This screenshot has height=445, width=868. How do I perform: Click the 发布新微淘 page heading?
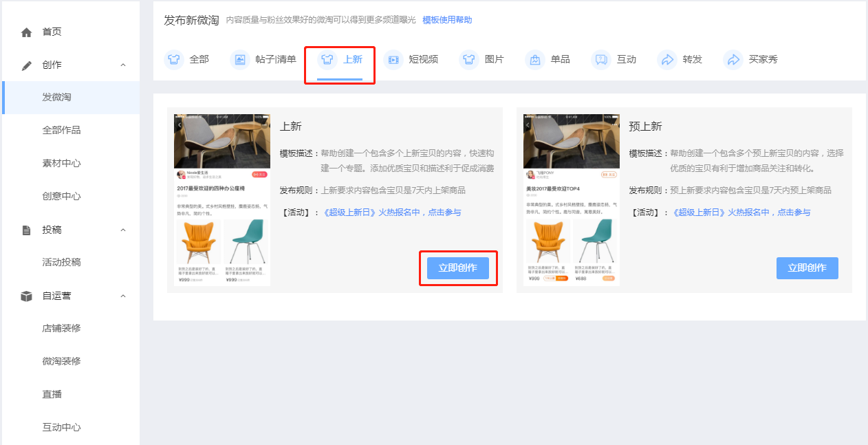tap(191, 20)
